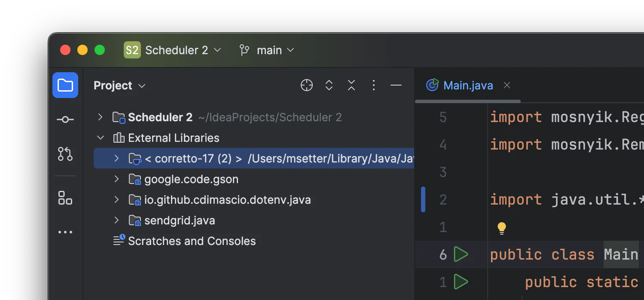Click the Main.java class file icon
This screenshot has width=644, height=300.
[x=432, y=85]
